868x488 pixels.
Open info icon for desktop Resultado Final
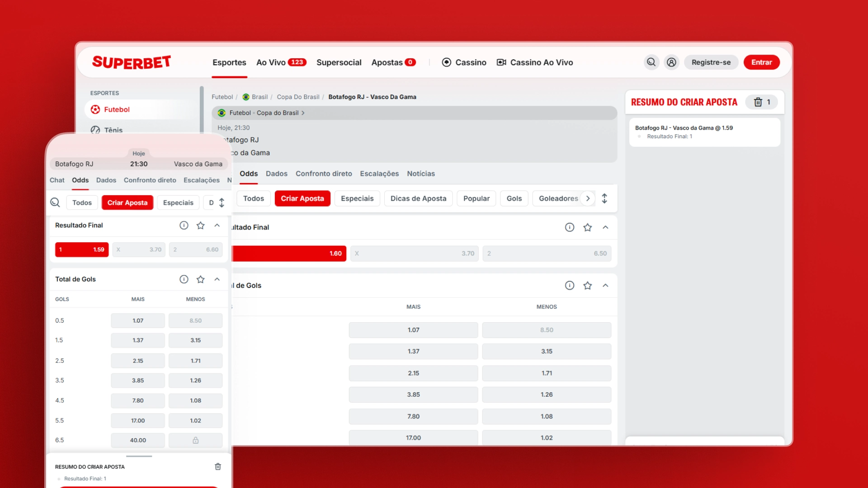pyautogui.click(x=570, y=227)
